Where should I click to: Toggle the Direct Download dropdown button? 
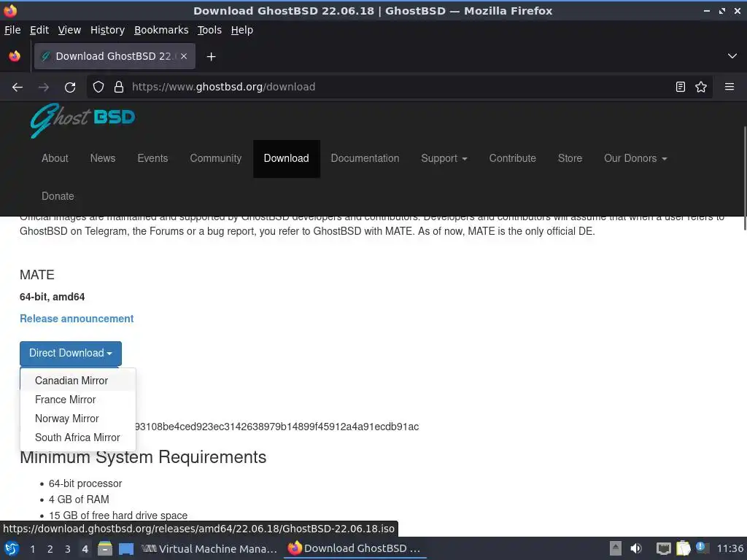pyautogui.click(x=71, y=354)
